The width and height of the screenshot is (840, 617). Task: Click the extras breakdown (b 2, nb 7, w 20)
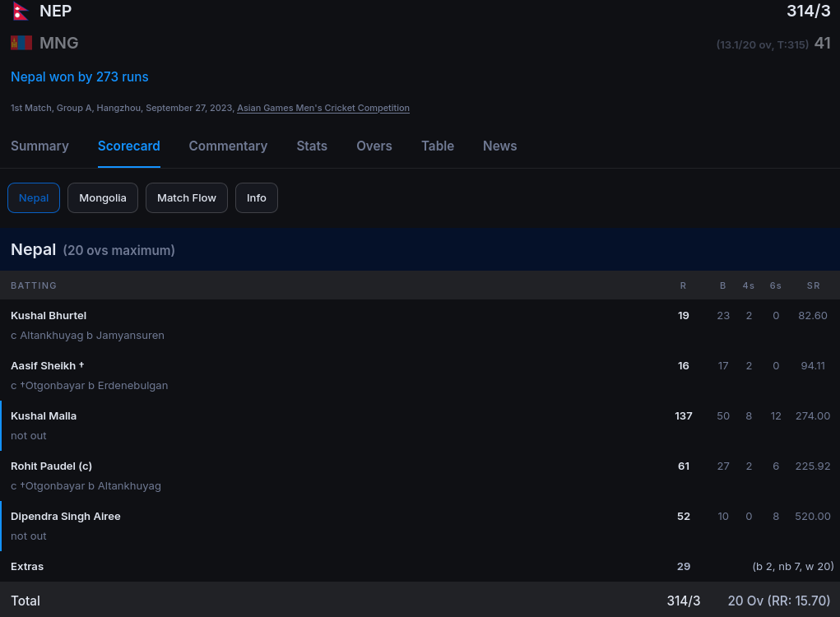pos(793,567)
